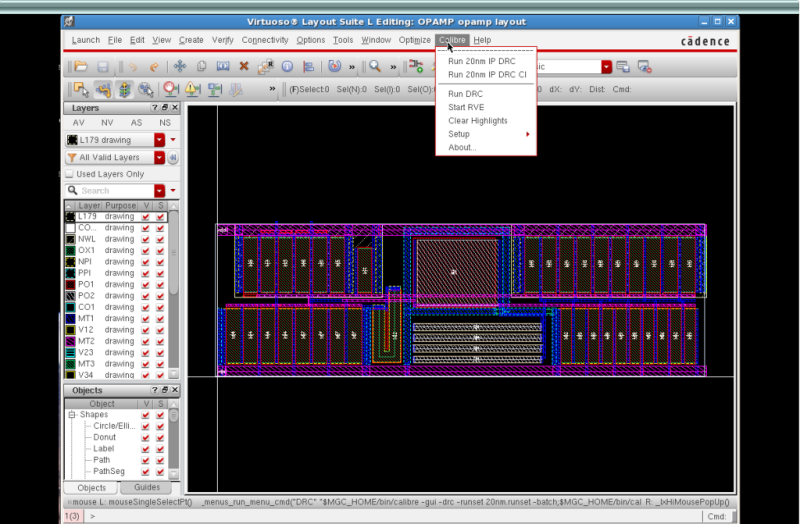Viewport: 800px width, 524px height.
Task: Select Run DRC from Calibre menu
Action: (465, 93)
